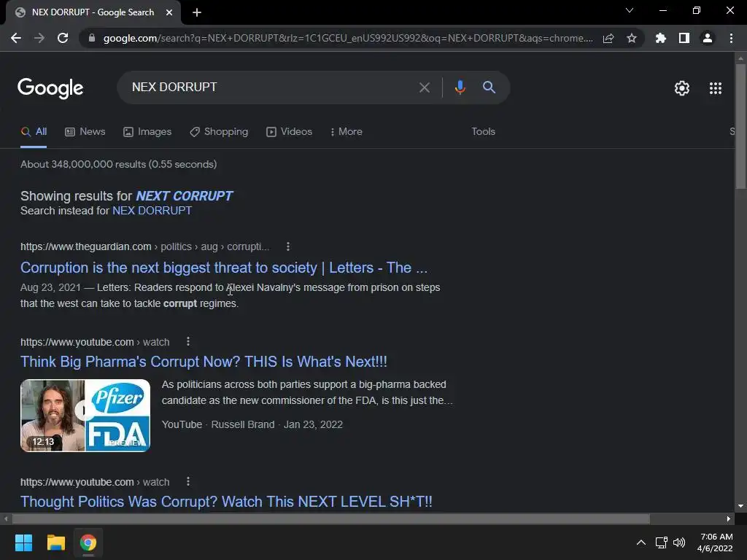This screenshot has width=747, height=560.
Task: Open the Windows Start menu
Action: point(23,542)
